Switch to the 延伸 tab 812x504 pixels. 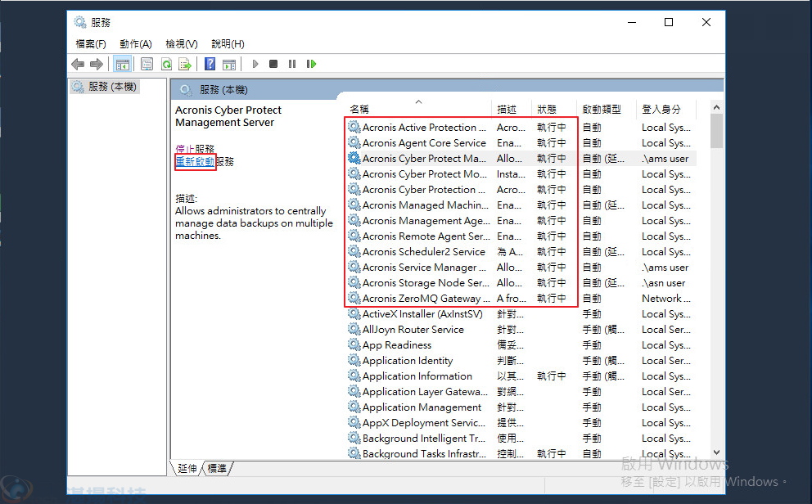[x=187, y=468]
